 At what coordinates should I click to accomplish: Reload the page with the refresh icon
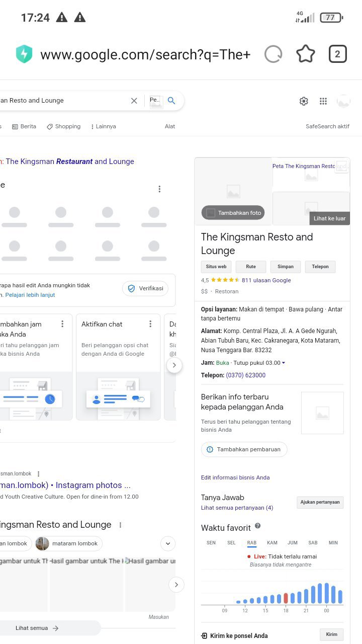click(x=273, y=54)
